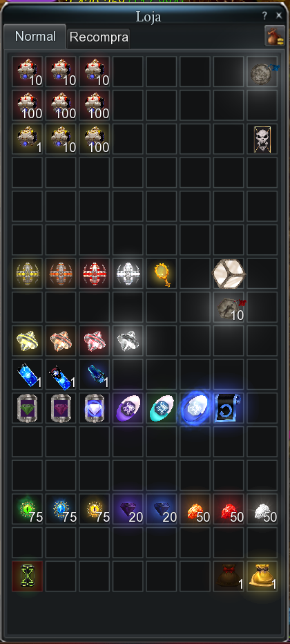Image resolution: width=290 pixels, height=644 pixels.
Task: Click the green hourglass item on red background
Action: [27, 577]
